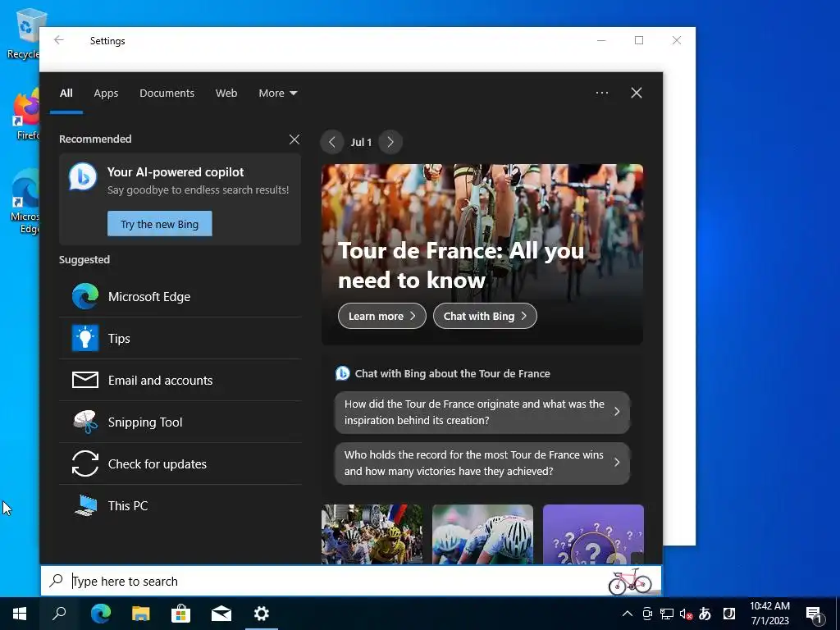
Task: Click the Bing chat logo in Recommended card
Action: tap(83, 176)
